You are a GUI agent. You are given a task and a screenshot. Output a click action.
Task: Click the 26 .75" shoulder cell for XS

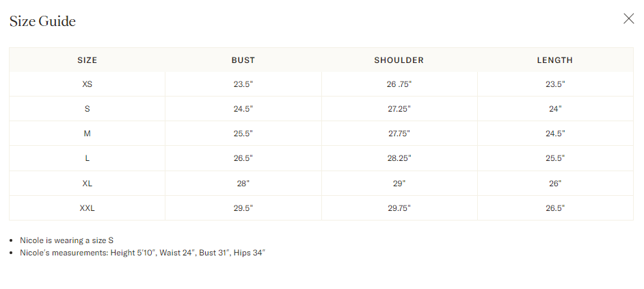[399, 84]
